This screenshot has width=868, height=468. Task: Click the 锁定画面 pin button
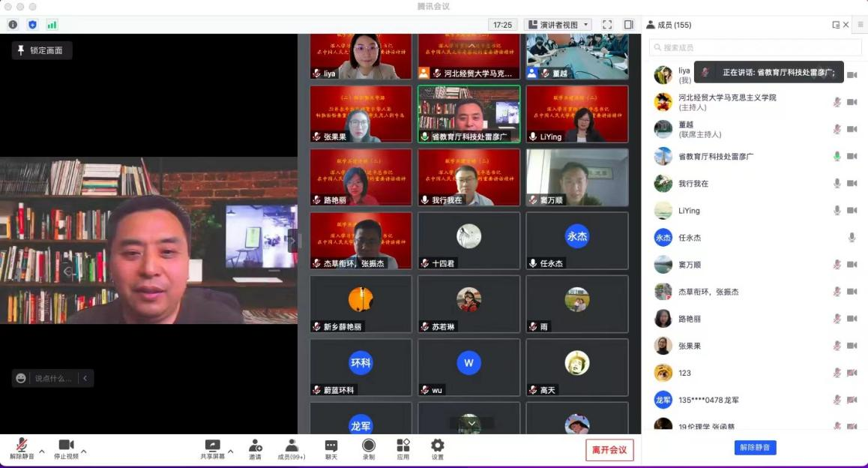[41, 50]
